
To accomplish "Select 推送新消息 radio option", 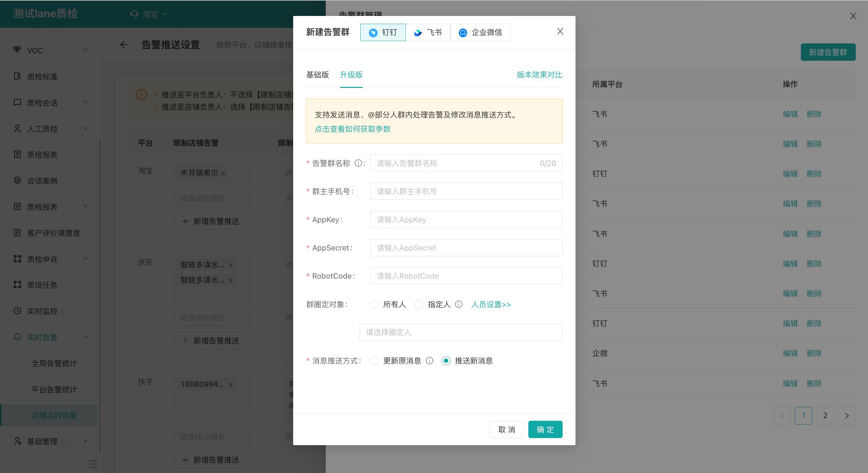I will (x=446, y=361).
